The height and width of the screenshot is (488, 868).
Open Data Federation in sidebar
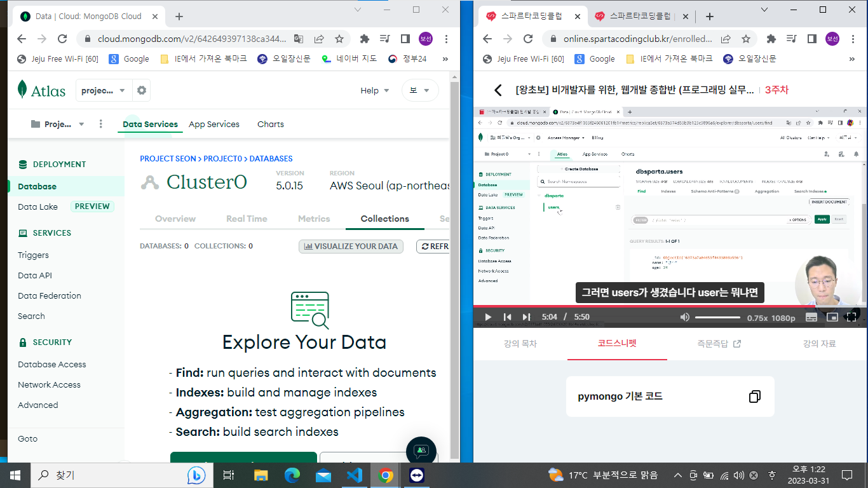(x=50, y=295)
